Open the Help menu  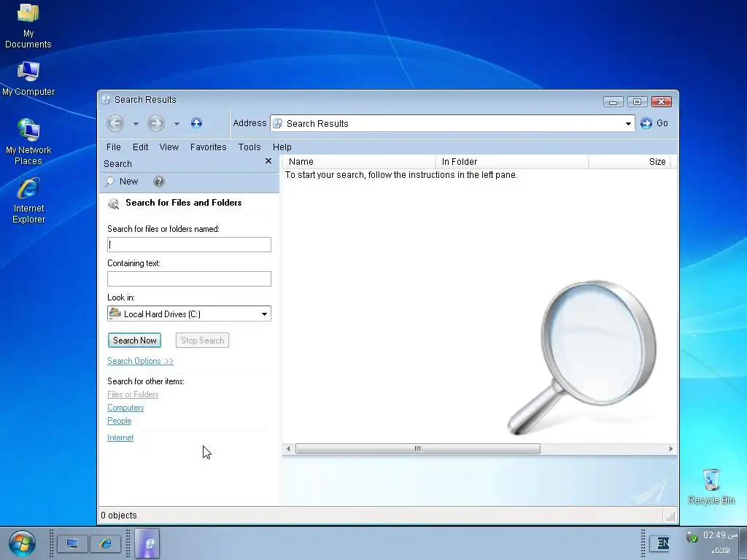(x=282, y=147)
